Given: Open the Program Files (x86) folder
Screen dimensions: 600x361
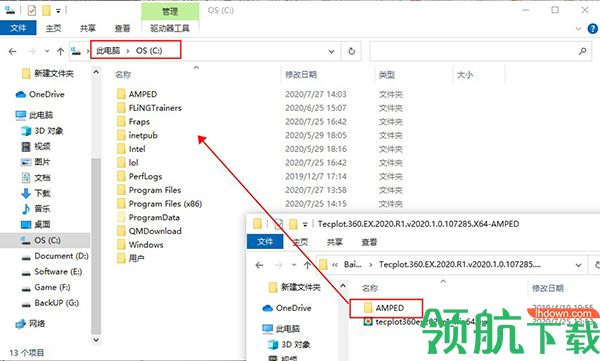Looking at the screenshot, I should pyautogui.click(x=160, y=204).
